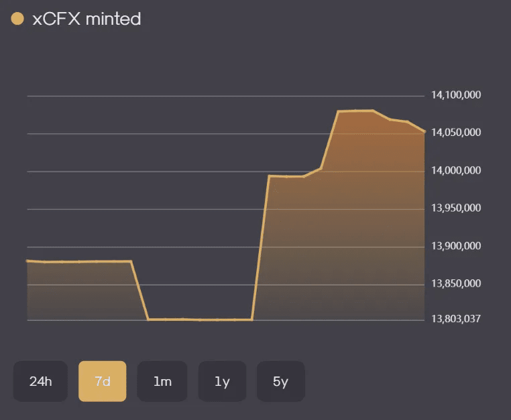511x420 pixels.
Task: Click the 14,050,000 axis label
Action: tap(456, 133)
